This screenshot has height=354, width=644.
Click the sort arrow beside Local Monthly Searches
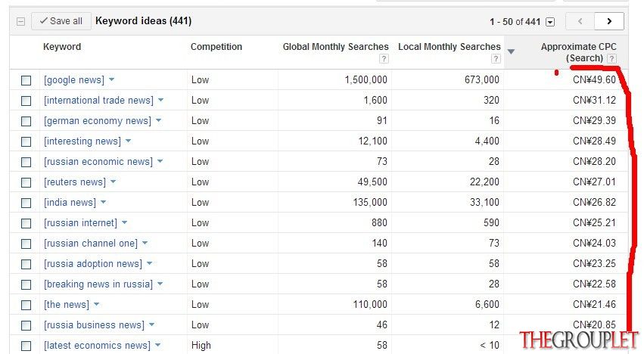511,51
